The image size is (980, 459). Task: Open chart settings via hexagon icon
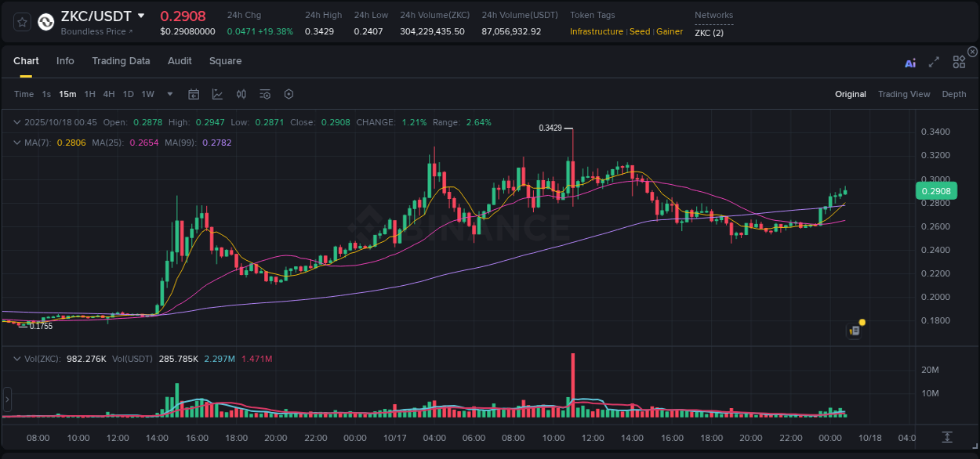coord(289,94)
